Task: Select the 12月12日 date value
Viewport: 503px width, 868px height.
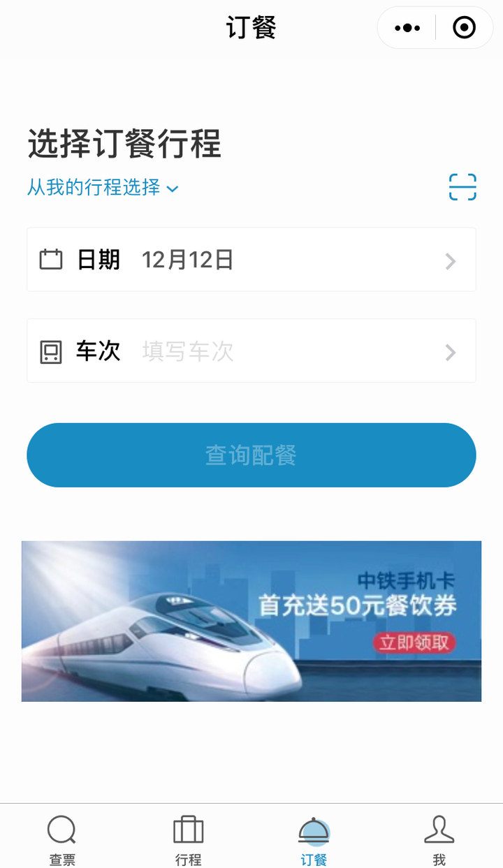Action: [187, 260]
